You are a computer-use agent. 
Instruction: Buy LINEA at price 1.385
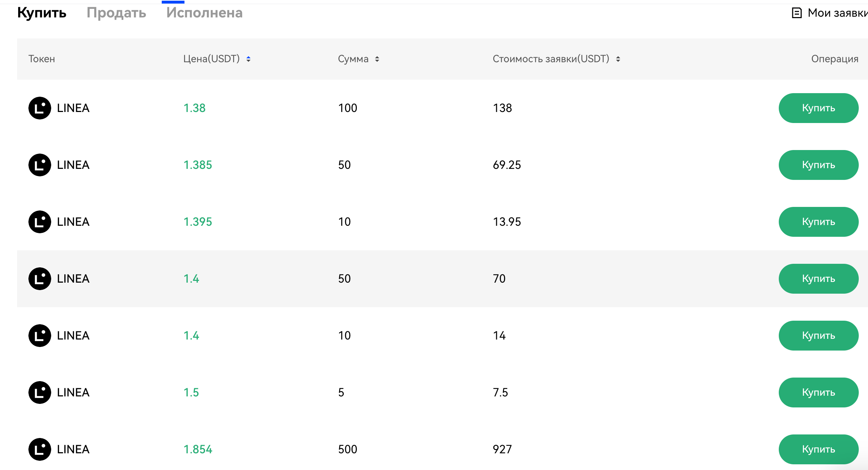[819, 165]
